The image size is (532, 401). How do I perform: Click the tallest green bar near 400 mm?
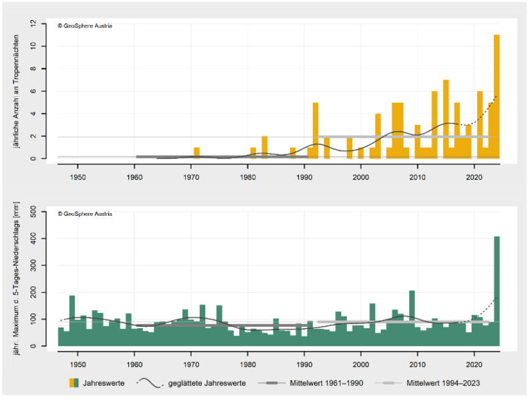[x=497, y=291]
